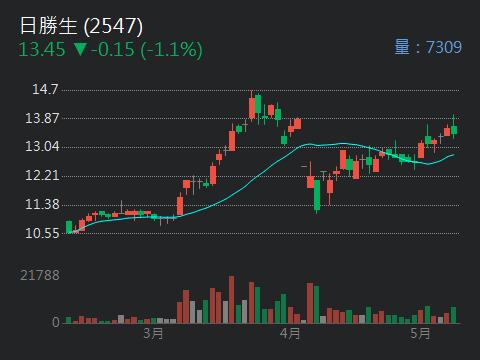Select the 12.21 price axis label

point(42,175)
